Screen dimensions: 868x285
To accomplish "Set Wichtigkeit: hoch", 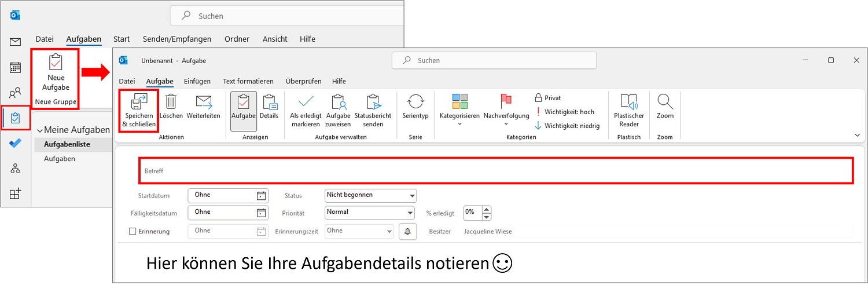I will pyautogui.click(x=564, y=112).
